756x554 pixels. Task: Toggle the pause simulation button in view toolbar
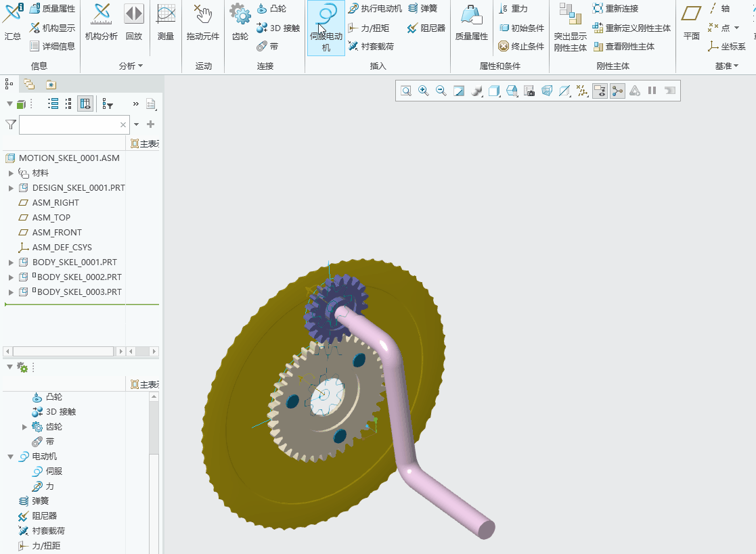(x=652, y=91)
